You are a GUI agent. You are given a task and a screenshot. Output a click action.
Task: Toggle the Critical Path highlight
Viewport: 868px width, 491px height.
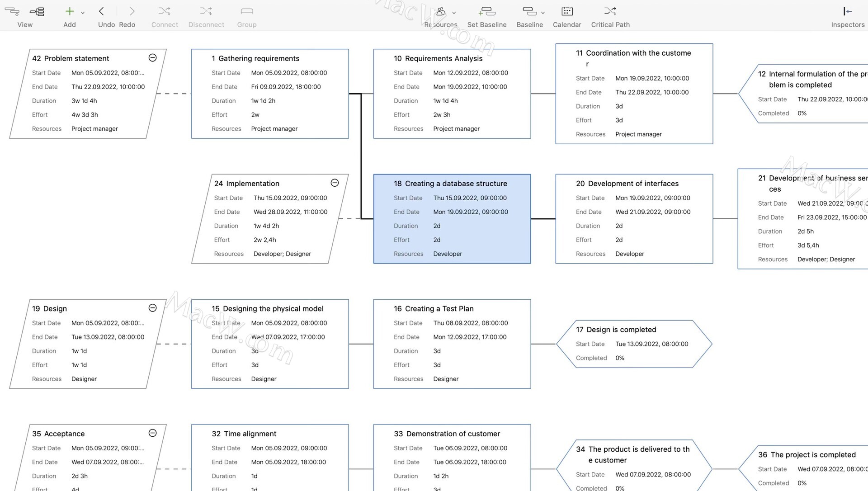610,11
